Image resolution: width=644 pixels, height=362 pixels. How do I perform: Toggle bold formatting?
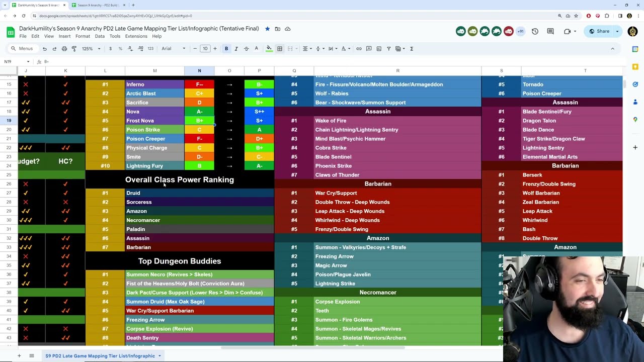point(226,49)
